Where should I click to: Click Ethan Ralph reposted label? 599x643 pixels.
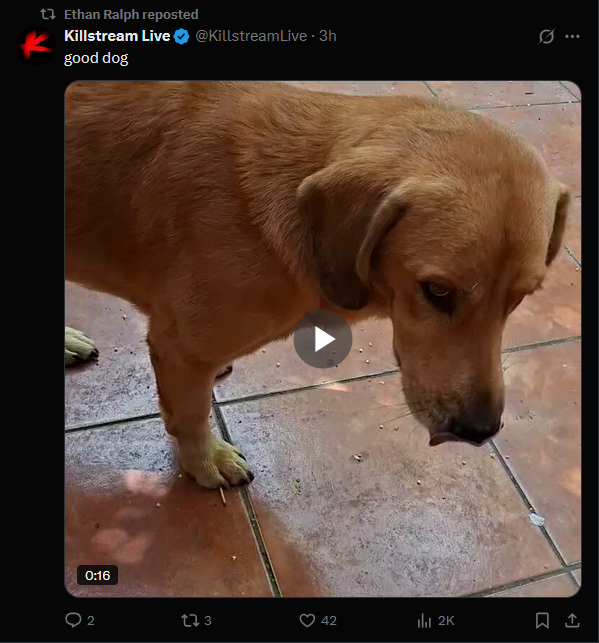[x=131, y=14]
